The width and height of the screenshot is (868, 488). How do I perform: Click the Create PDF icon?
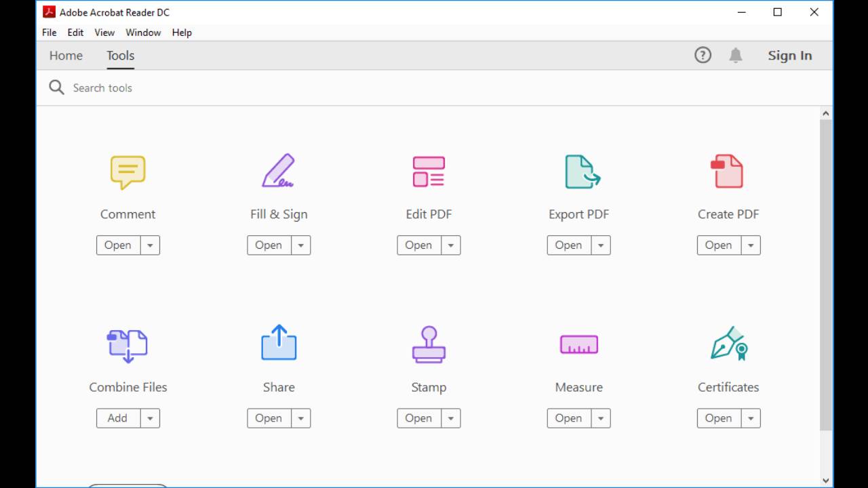click(727, 171)
